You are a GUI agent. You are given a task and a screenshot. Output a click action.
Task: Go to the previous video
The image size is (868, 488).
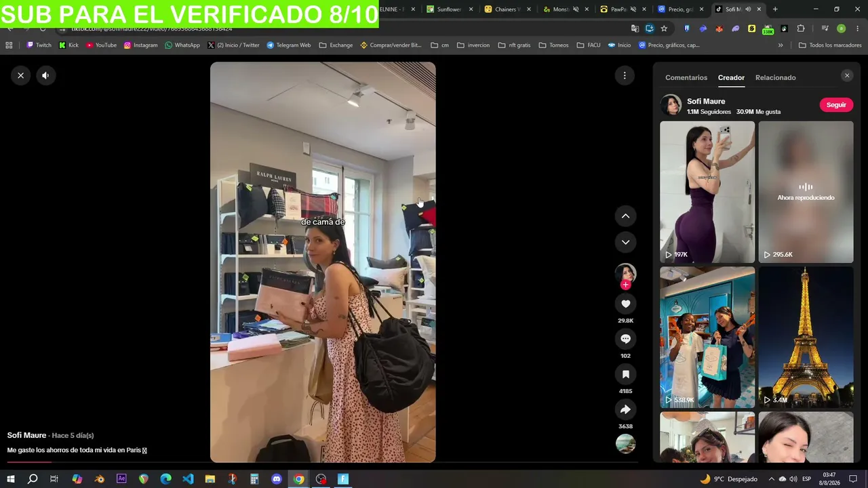[x=625, y=216]
